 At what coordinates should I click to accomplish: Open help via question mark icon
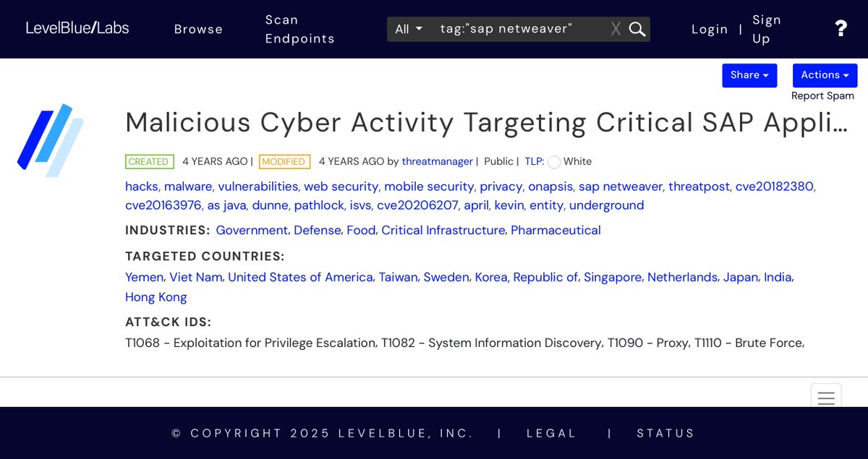(x=841, y=29)
